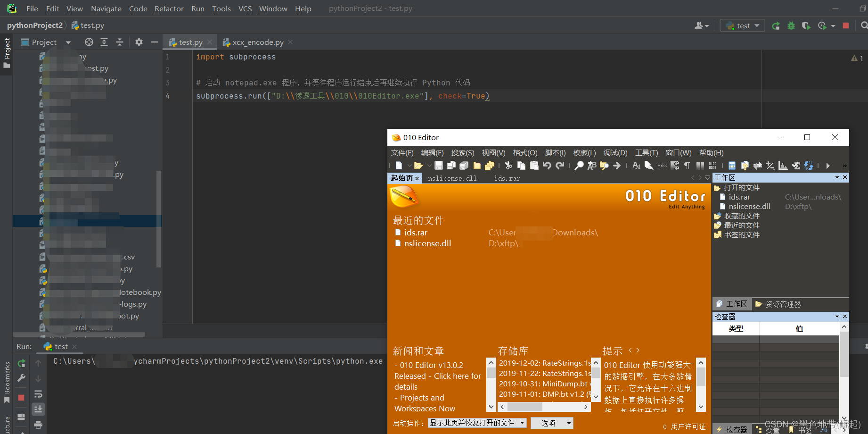Hide the Project panel with the minus icon
The width and height of the screenshot is (868, 434).
154,42
